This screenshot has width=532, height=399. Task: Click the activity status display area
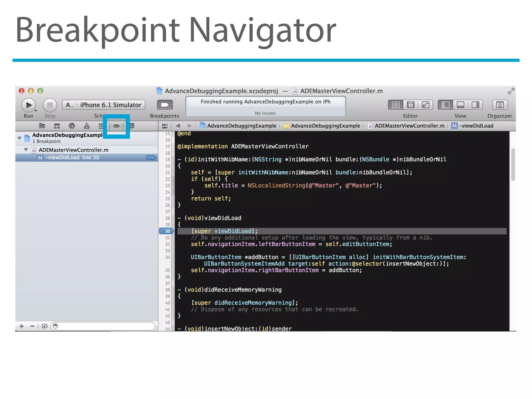[265, 107]
